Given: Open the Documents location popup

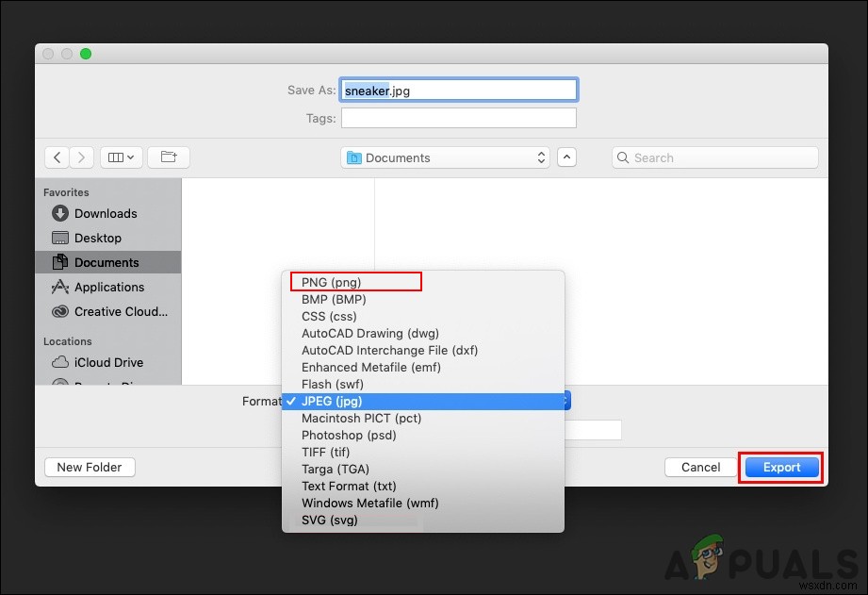Looking at the screenshot, I should tap(445, 157).
